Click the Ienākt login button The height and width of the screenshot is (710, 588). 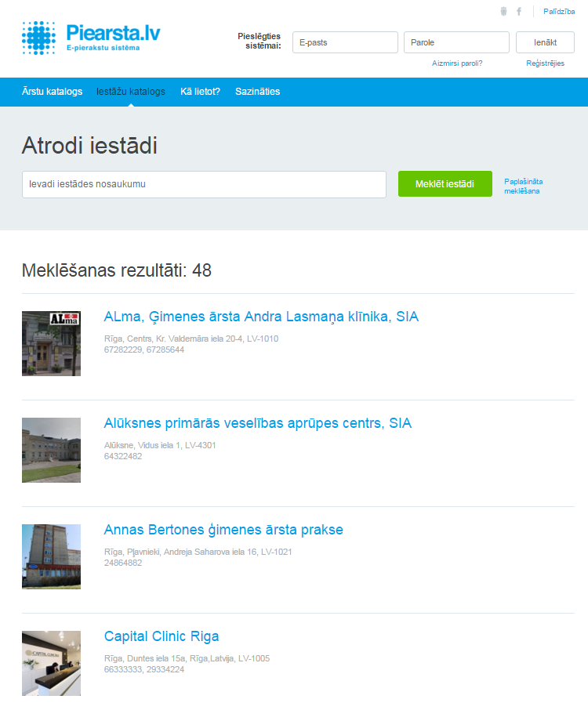(x=546, y=42)
